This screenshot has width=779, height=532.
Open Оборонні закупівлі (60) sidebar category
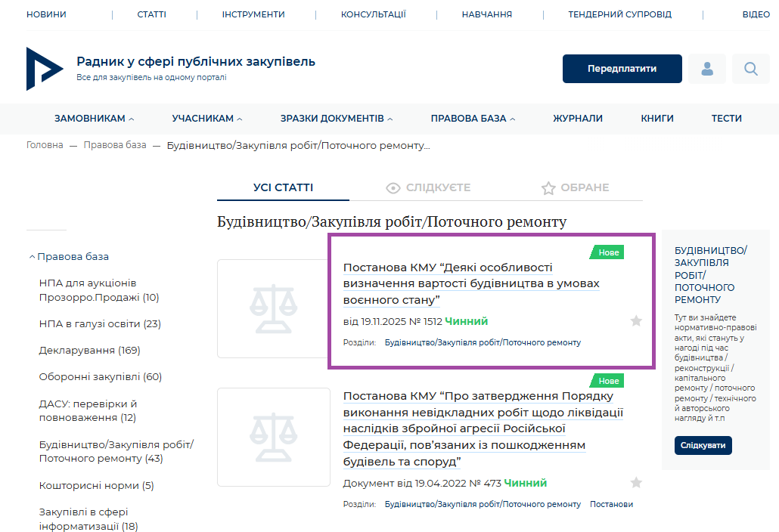pyautogui.click(x=101, y=377)
